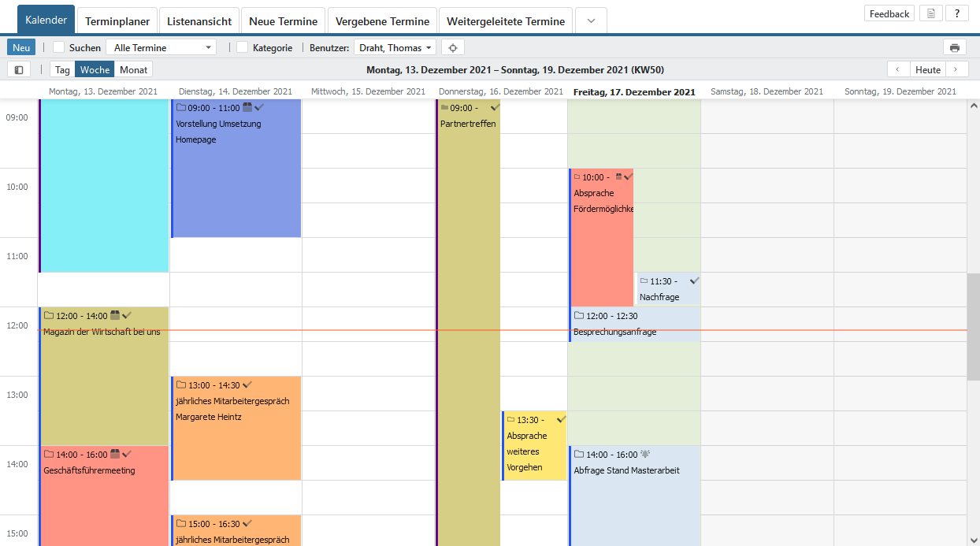Open the document icon next to Feedback
This screenshot has width=980, height=546.
click(931, 13)
